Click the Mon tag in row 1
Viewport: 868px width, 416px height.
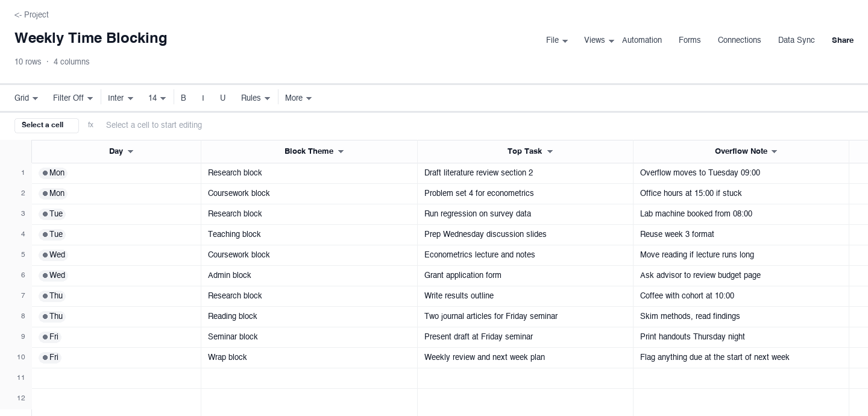pos(53,173)
